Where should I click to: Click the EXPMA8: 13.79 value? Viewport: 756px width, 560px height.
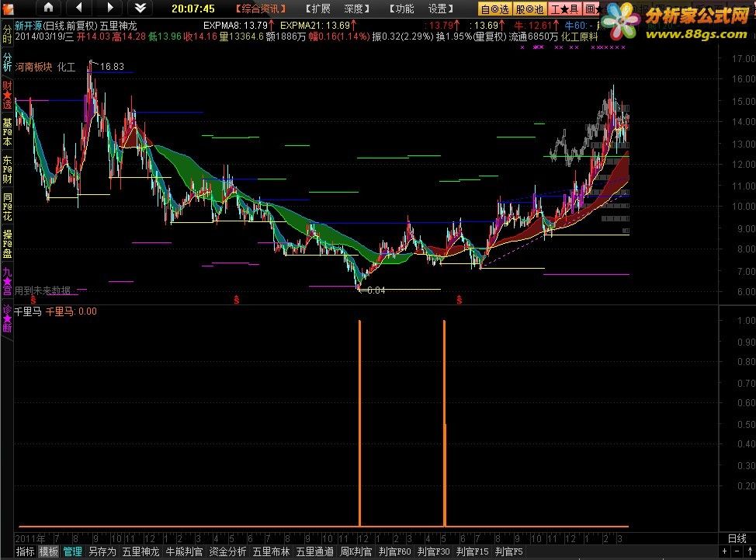point(235,26)
